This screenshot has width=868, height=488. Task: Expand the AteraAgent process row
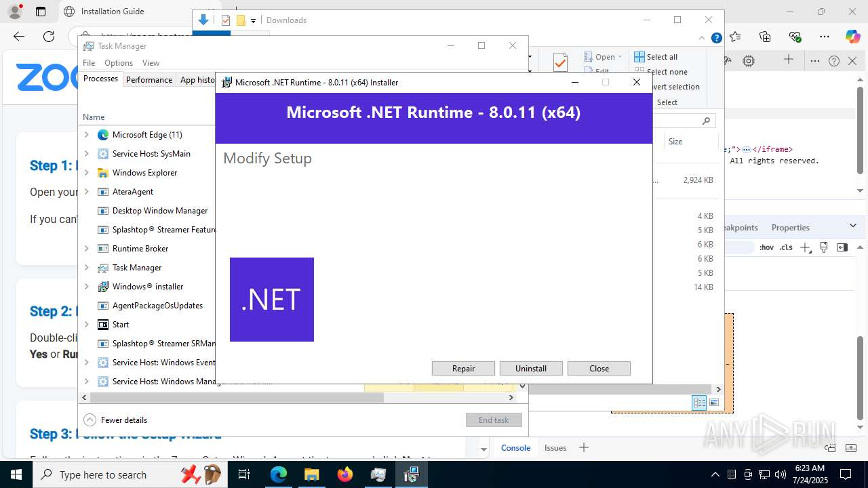click(x=86, y=192)
